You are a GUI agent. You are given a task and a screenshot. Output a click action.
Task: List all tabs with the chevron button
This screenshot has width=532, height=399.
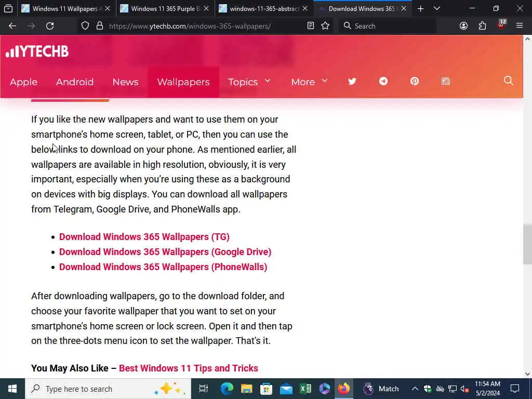pyautogui.click(x=437, y=9)
